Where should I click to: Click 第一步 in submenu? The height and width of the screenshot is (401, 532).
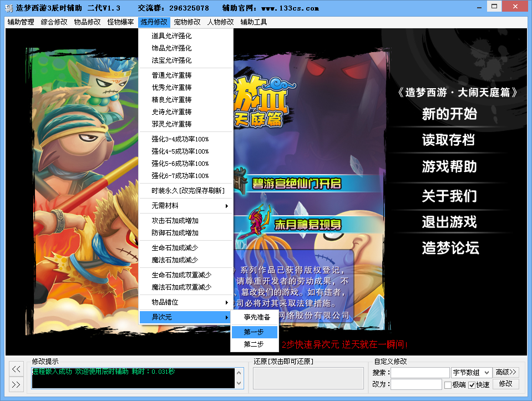coord(255,332)
